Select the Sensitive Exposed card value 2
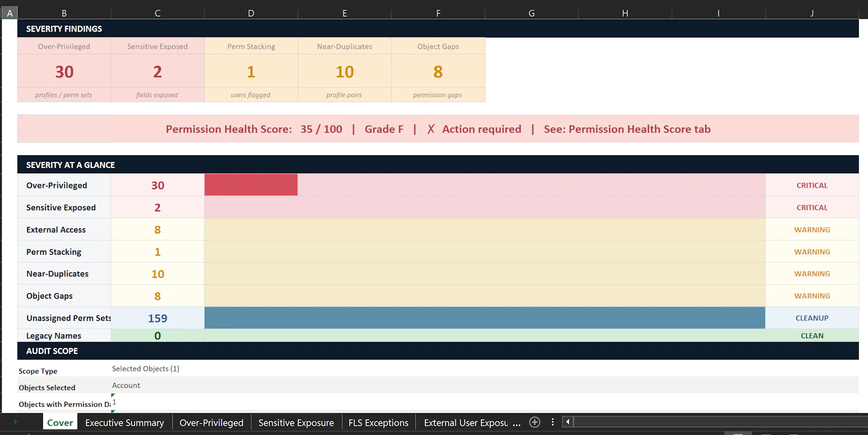Screen dimensions: 868x435 157,71
